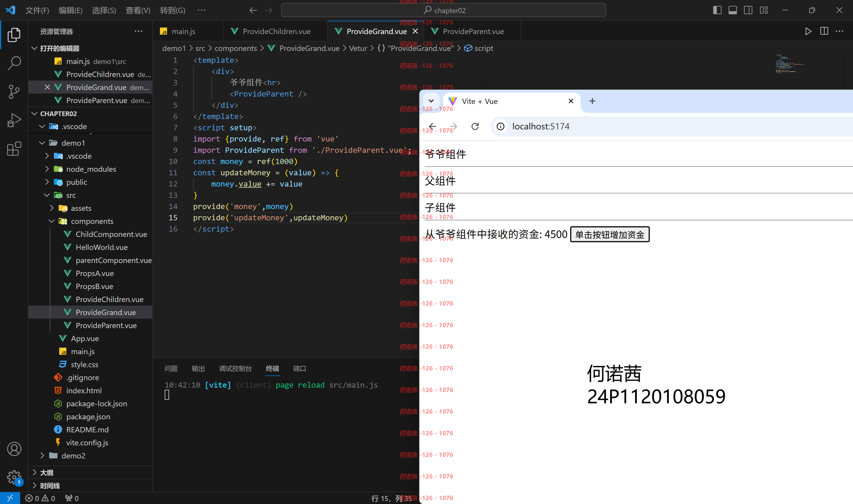The height and width of the screenshot is (504, 853).
Task: Split the editor to the right
Action: (824, 31)
